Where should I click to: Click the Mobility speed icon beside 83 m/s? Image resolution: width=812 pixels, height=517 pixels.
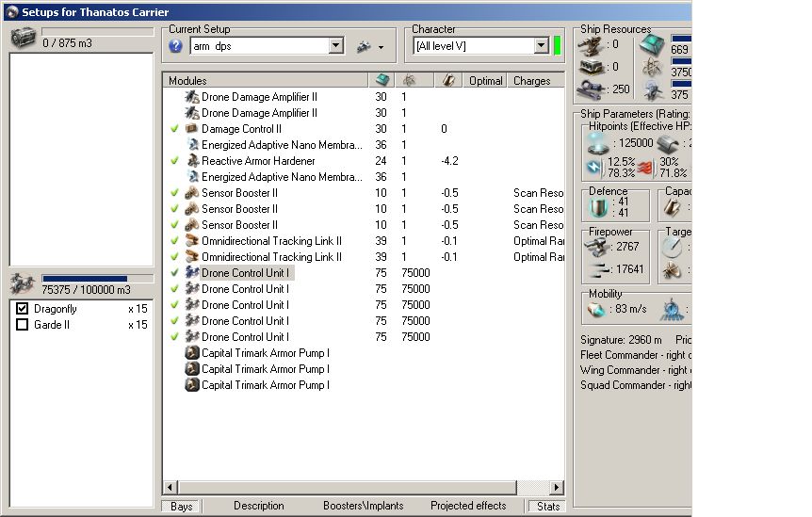click(596, 310)
